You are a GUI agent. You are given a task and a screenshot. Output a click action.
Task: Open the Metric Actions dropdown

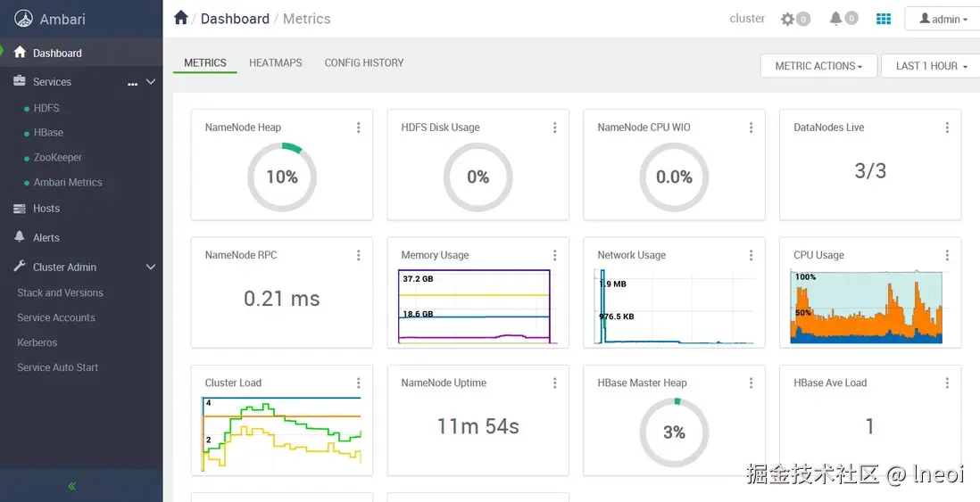pyautogui.click(x=818, y=66)
